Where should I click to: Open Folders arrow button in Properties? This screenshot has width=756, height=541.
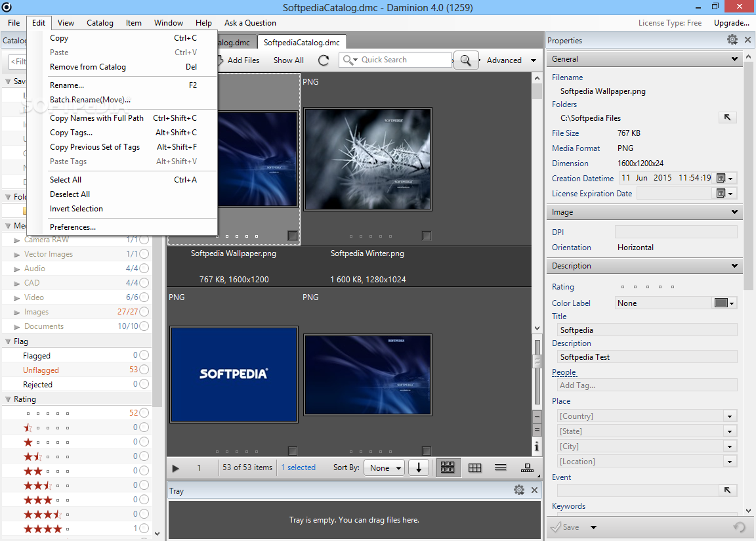[727, 117]
